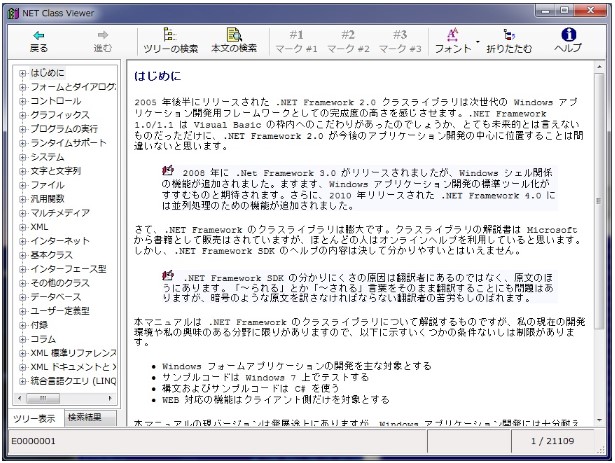This screenshot has height=463, width=615.
Task: Select マーク #1 bookmark icon
Action: pos(296,35)
